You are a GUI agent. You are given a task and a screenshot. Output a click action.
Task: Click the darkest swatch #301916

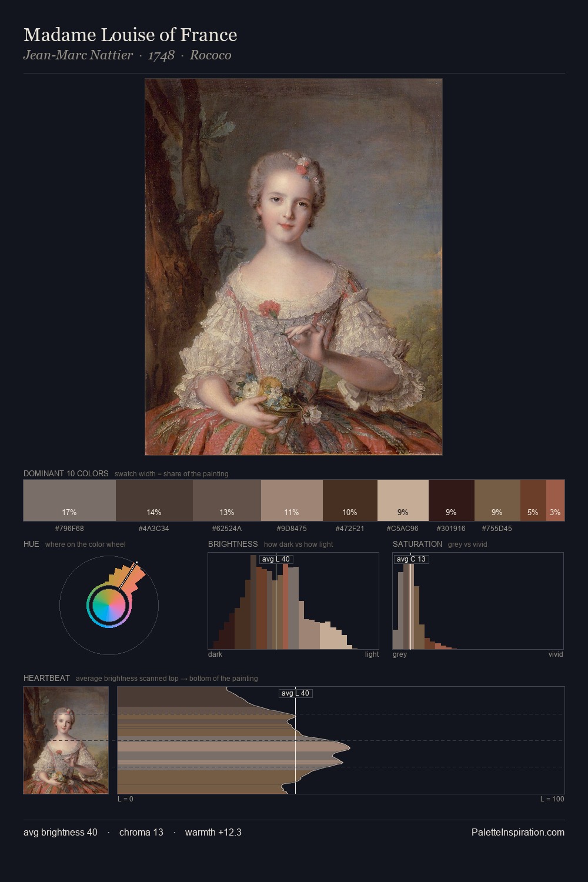point(452,500)
